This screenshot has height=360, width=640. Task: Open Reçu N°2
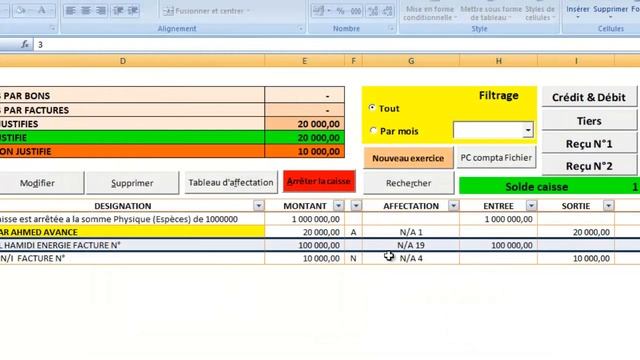(x=589, y=166)
